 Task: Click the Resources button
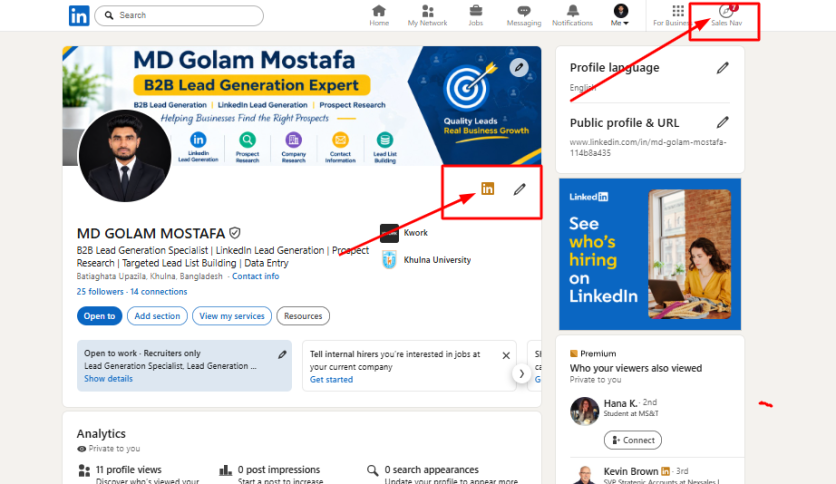[x=303, y=316]
